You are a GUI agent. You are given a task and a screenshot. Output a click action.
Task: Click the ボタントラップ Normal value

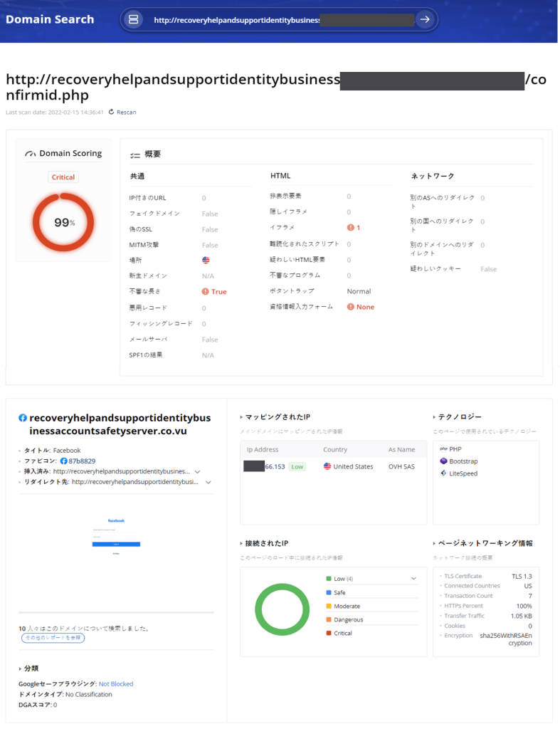pos(359,291)
